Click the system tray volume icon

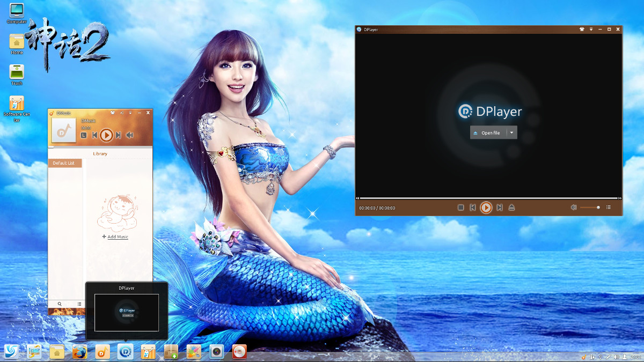[617, 357]
